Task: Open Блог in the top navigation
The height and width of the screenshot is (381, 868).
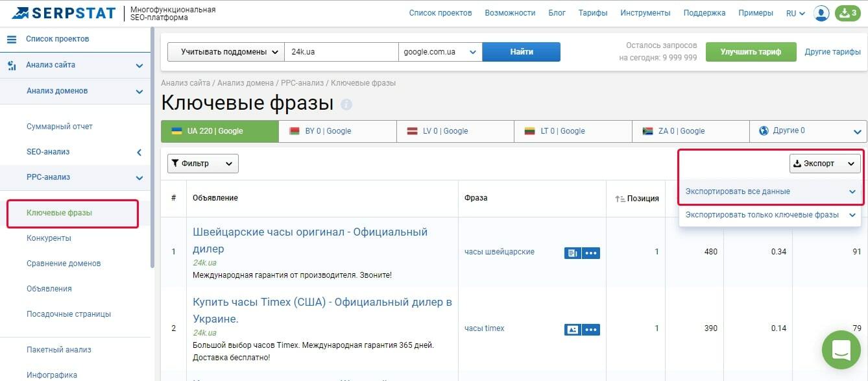Action: (x=557, y=13)
